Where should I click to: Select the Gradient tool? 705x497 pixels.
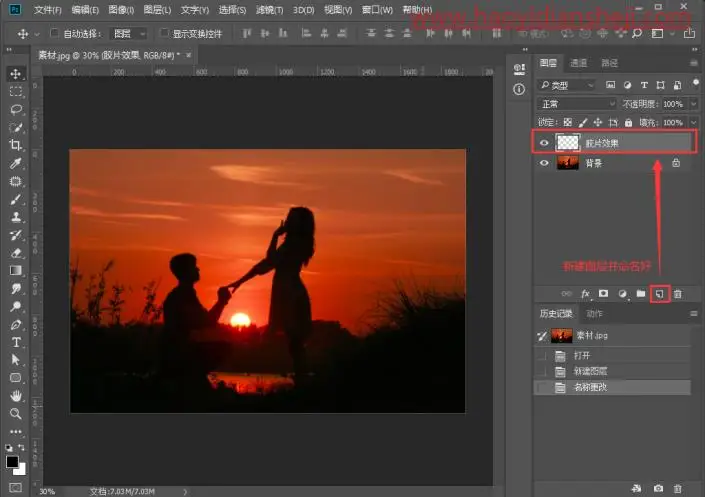(x=16, y=271)
